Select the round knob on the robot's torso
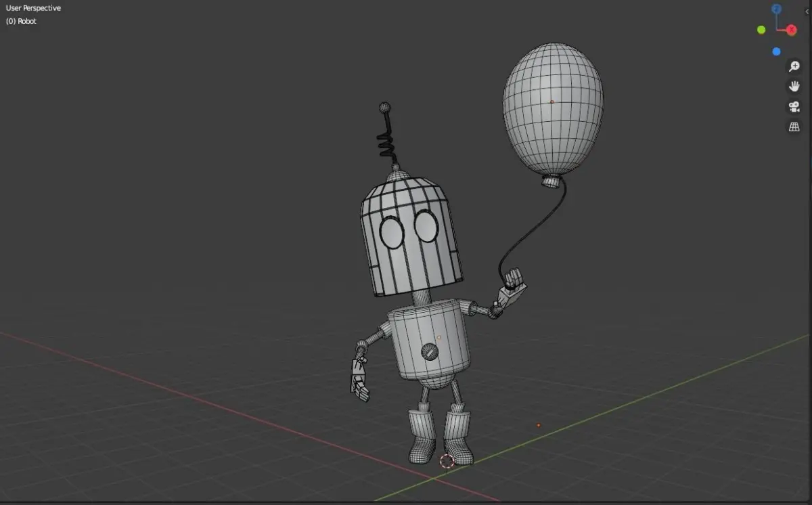The width and height of the screenshot is (812, 505). pos(429,351)
